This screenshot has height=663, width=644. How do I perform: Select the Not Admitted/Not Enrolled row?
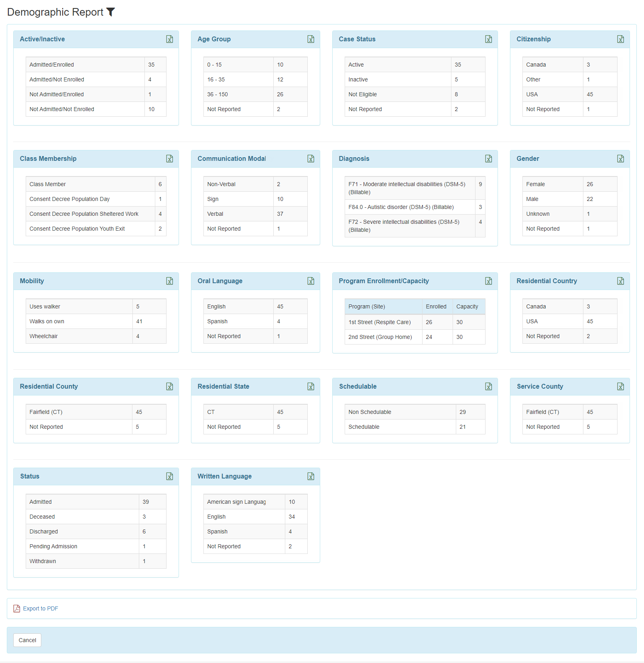(x=96, y=109)
